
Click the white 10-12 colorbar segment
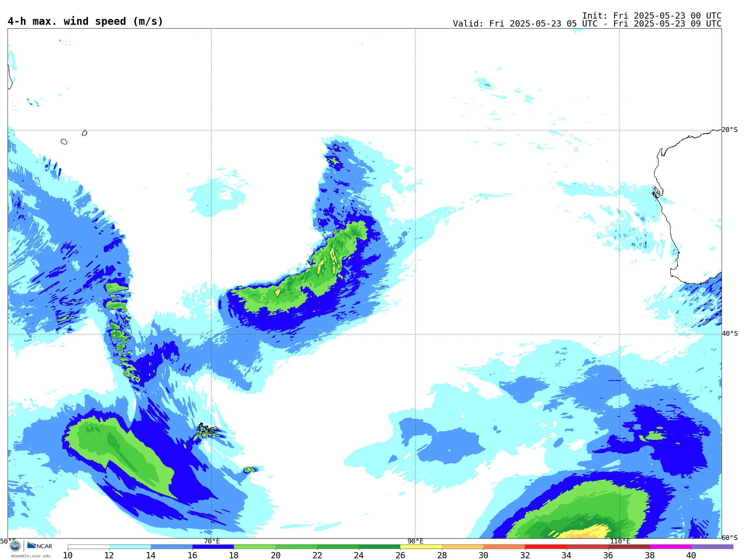(89, 547)
